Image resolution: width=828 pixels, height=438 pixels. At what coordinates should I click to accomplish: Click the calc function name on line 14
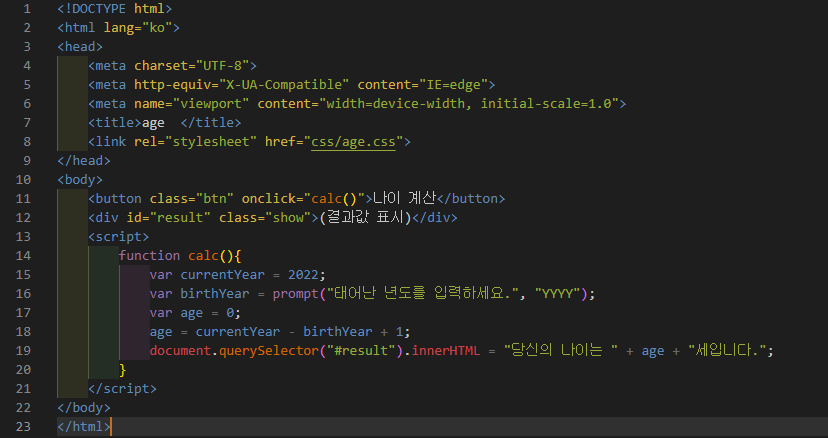click(203, 256)
